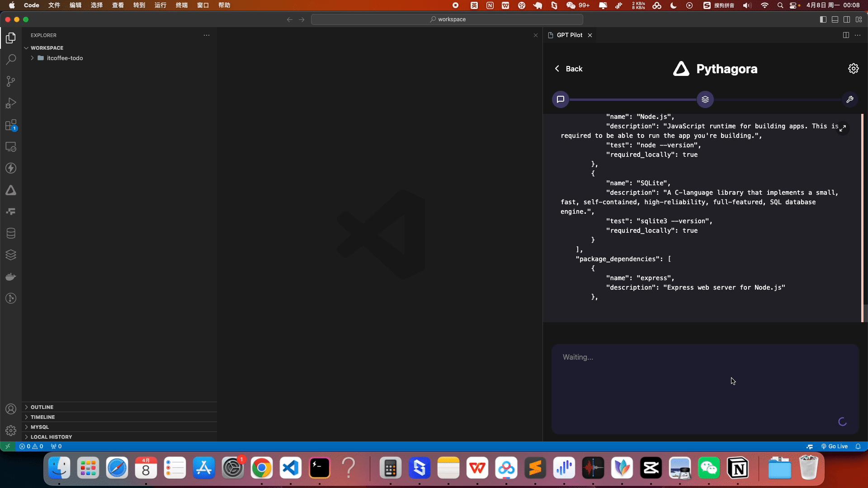Expand the OUTLINE section
868x488 pixels.
[42, 407]
